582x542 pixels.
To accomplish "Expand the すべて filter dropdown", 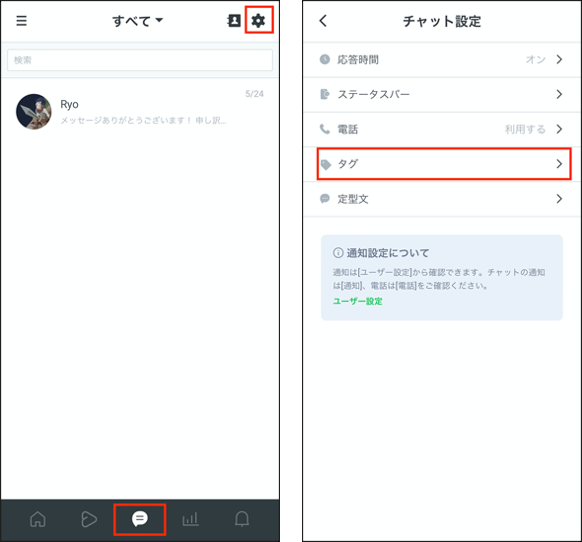I will click(x=138, y=21).
